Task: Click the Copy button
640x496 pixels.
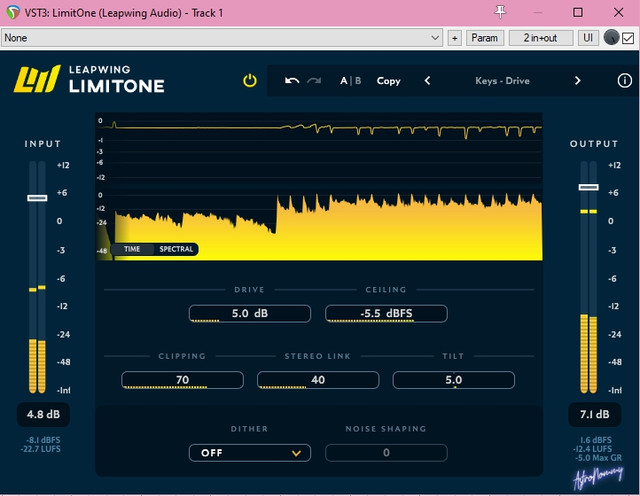Action: [x=388, y=81]
